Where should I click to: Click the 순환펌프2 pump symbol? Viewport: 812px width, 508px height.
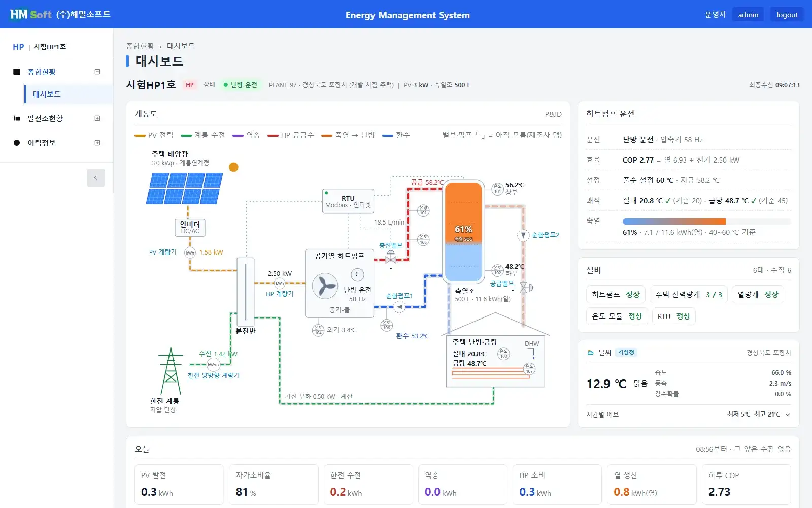coord(523,235)
